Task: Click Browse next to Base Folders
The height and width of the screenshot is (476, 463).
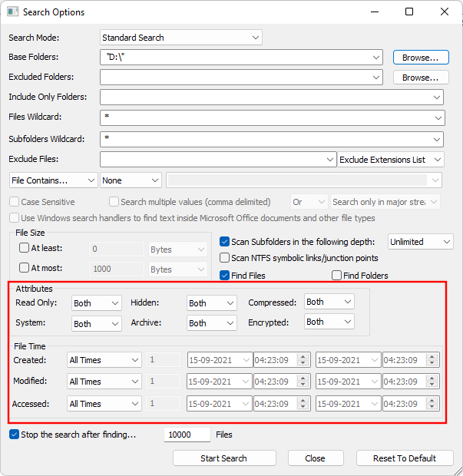Action: point(420,58)
